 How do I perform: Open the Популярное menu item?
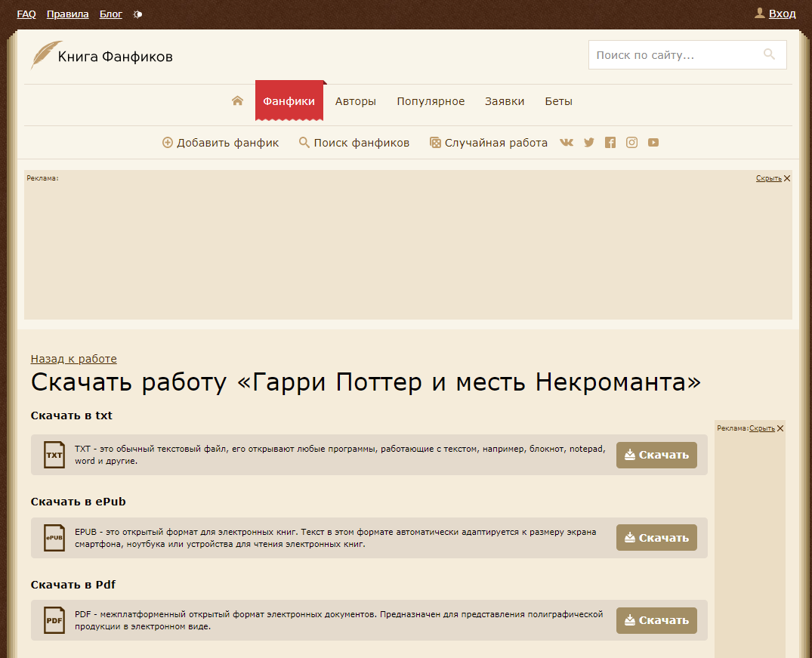(x=431, y=101)
